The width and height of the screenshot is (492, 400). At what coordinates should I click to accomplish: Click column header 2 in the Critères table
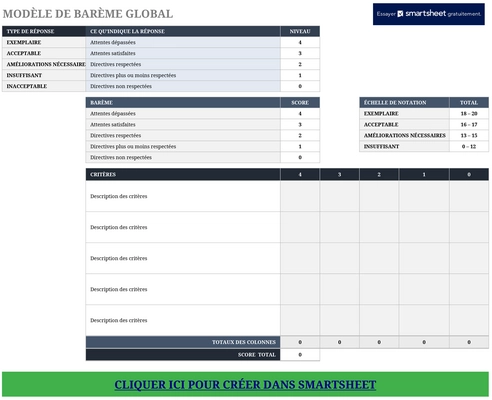pos(379,175)
